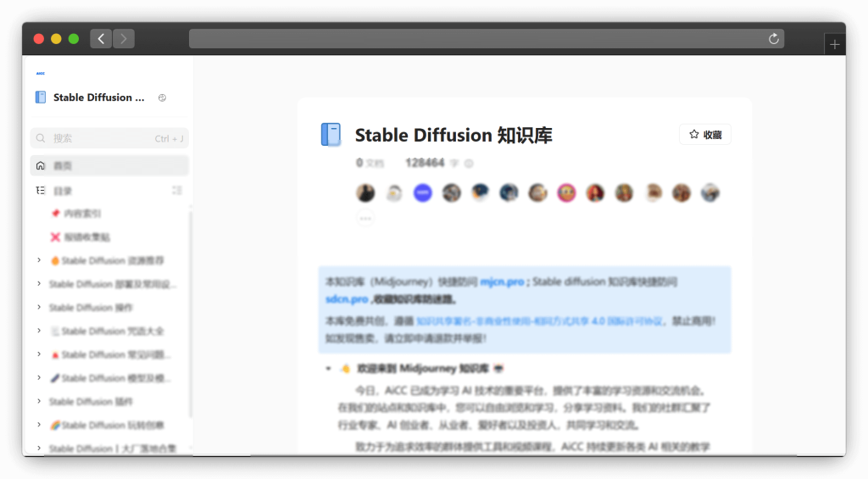Expand Stable Diffusion 模型及模 chevron
The height and width of the screenshot is (479, 868).
(39, 378)
